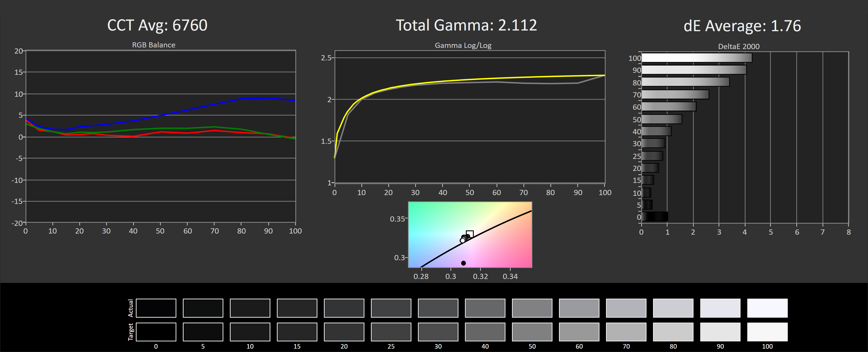Viewport: 868px width, 352px height.
Task: Click the DeltaE bar for level 100
Action: click(x=696, y=58)
